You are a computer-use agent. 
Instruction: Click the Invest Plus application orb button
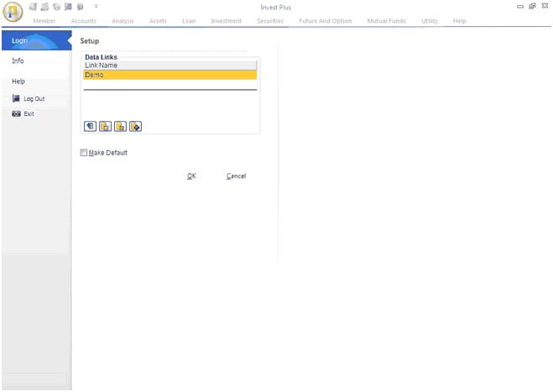[13, 13]
